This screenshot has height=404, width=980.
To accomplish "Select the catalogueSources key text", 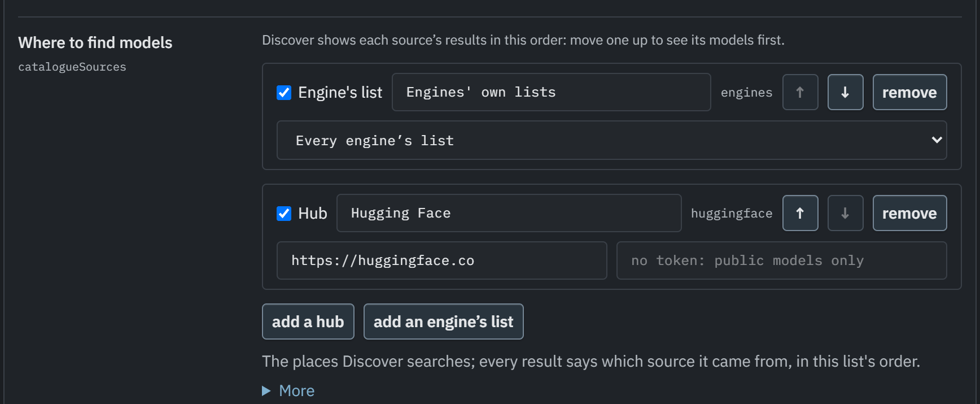I will click(72, 67).
